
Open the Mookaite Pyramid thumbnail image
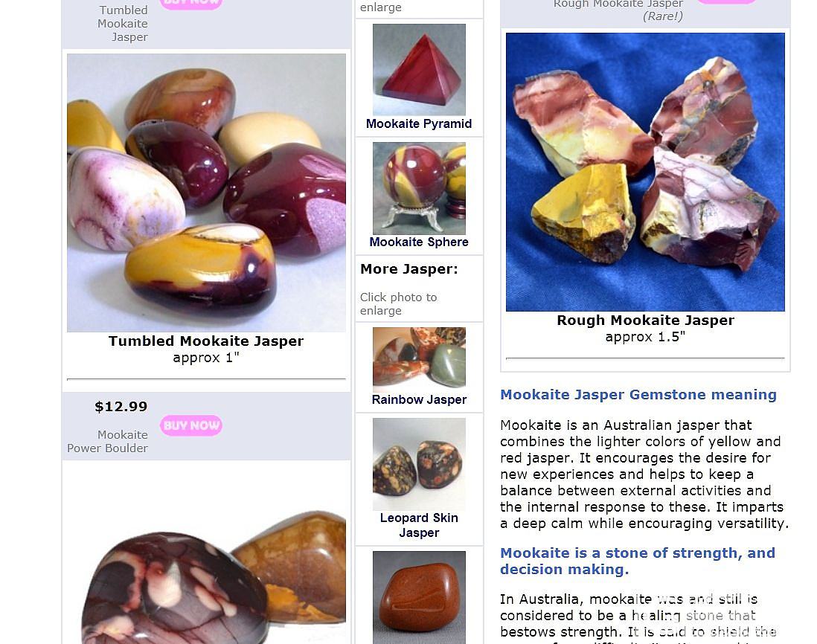tap(419, 70)
